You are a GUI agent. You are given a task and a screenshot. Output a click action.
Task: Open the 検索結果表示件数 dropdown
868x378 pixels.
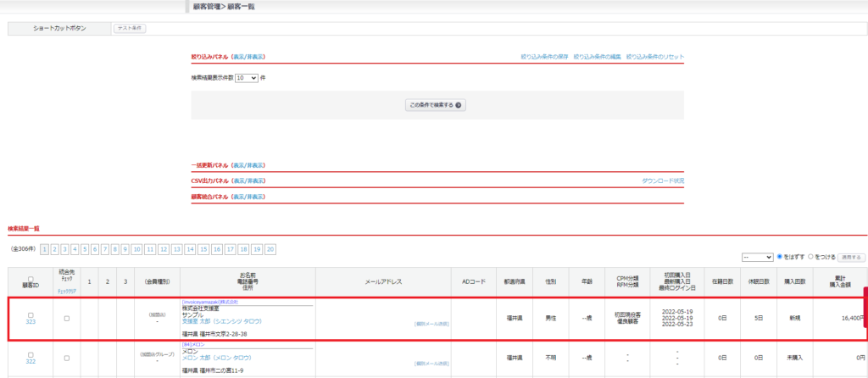coord(247,78)
